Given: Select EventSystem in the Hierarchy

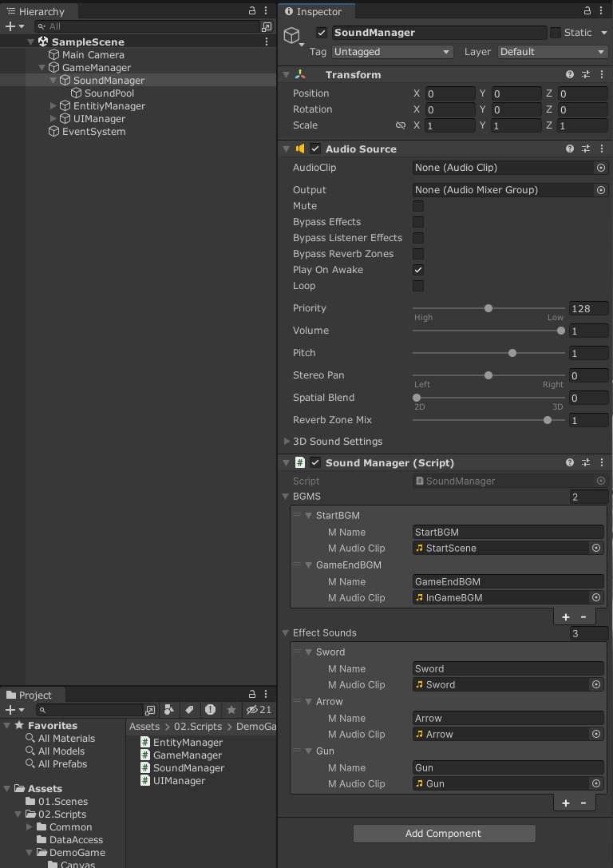Looking at the screenshot, I should point(93,131).
